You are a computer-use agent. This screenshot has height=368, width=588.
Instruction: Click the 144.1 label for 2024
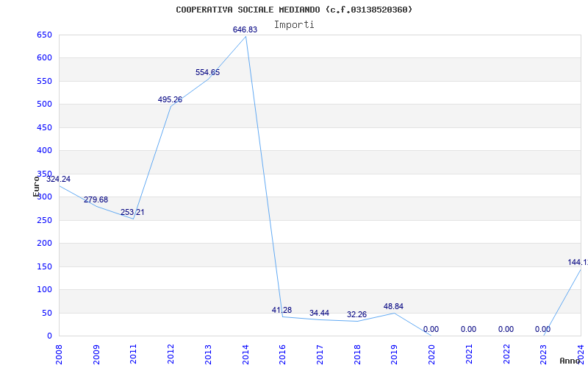pos(578,262)
